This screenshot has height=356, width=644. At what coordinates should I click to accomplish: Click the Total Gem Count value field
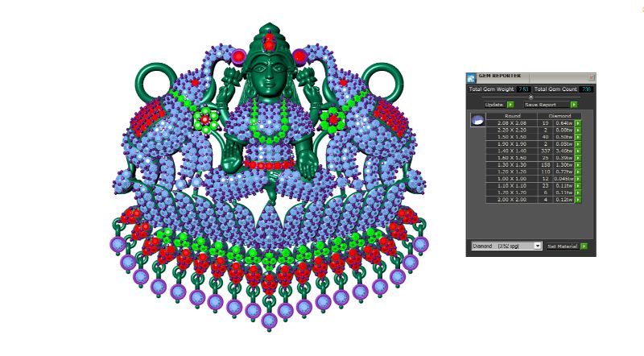[586, 89]
